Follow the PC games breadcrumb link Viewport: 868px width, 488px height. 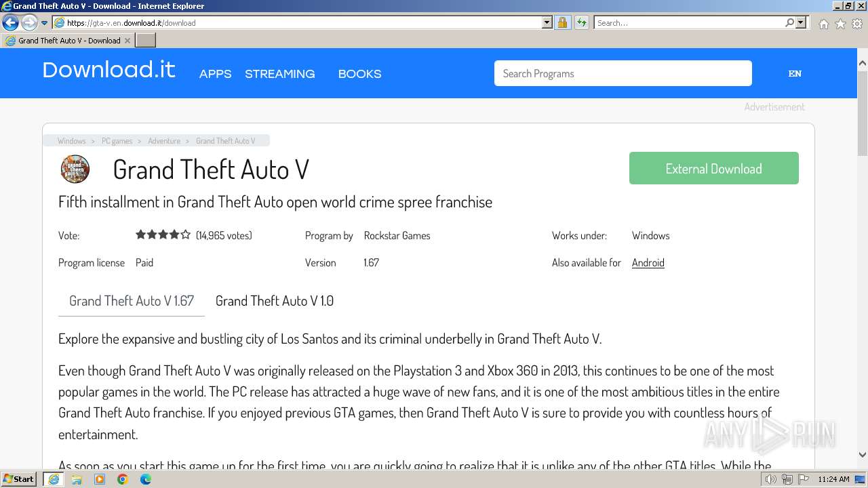pos(117,141)
